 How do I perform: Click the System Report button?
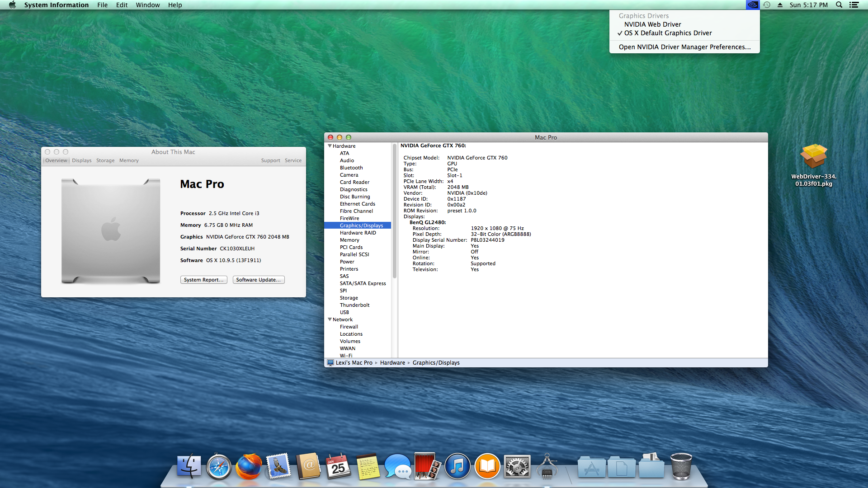click(x=203, y=280)
